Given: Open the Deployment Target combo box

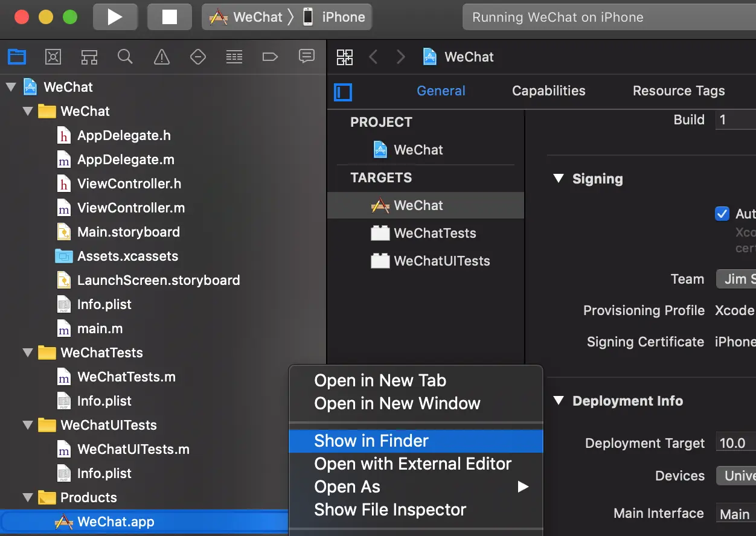Looking at the screenshot, I should pos(736,443).
